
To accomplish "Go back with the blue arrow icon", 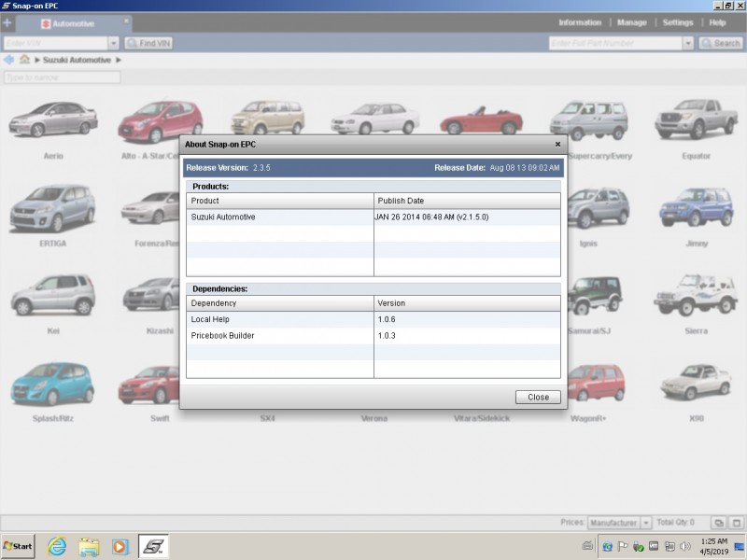I will 8,60.
